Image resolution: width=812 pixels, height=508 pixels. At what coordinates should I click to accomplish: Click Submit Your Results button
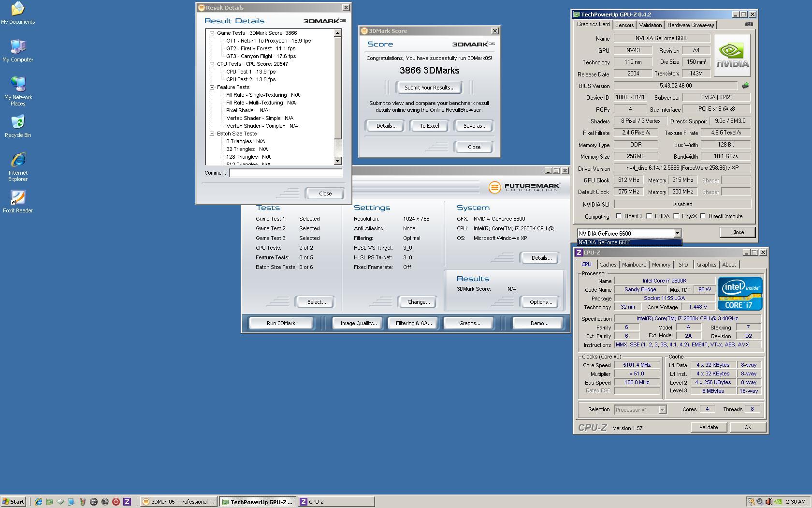coord(429,88)
